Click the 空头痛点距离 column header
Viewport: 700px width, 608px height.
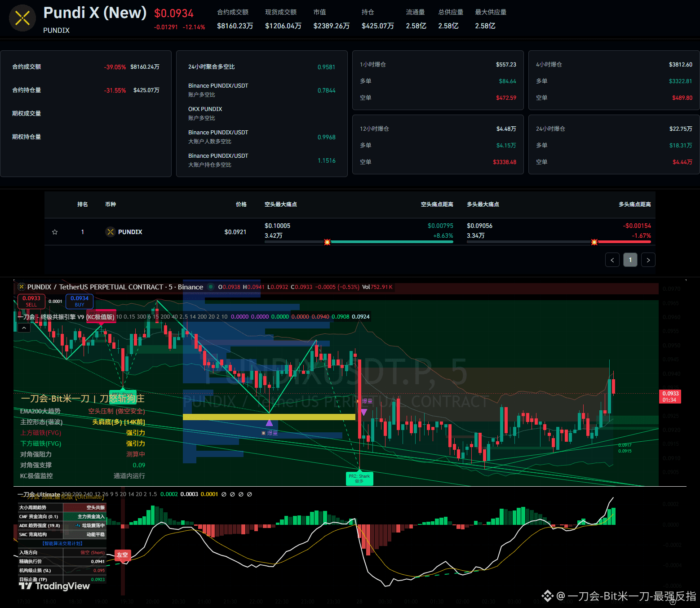pyautogui.click(x=437, y=204)
